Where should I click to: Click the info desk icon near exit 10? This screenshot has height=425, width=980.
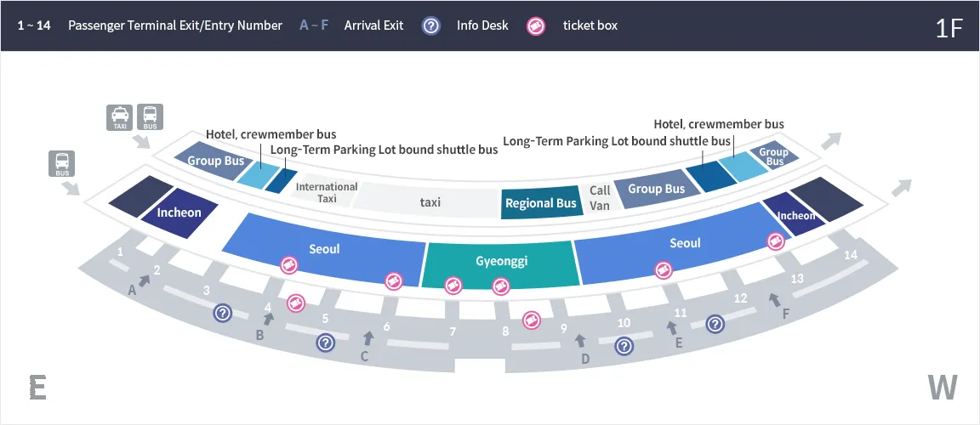[x=624, y=346]
